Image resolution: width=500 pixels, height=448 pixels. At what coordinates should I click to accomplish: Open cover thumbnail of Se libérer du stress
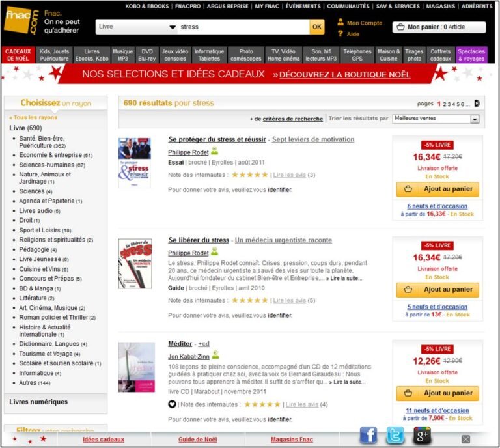(x=135, y=263)
